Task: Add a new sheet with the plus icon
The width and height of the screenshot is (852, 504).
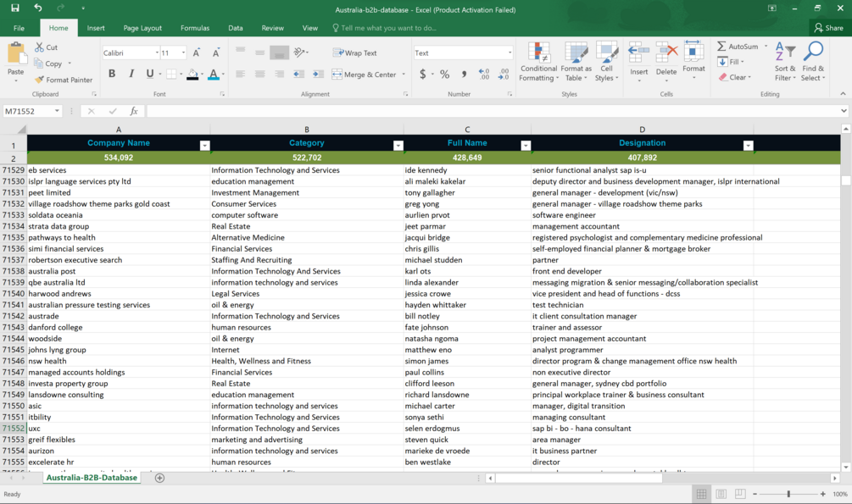Action: pyautogui.click(x=159, y=478)
